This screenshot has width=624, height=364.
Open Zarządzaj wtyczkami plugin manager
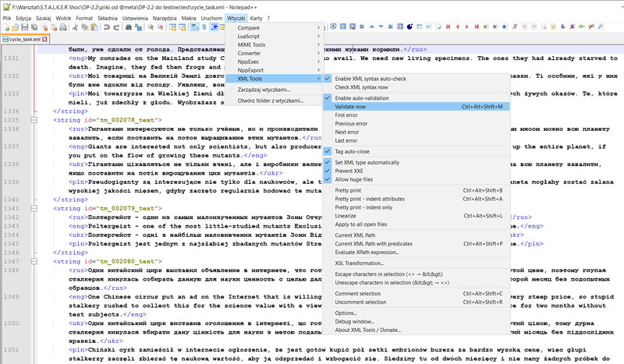point(263,90)
